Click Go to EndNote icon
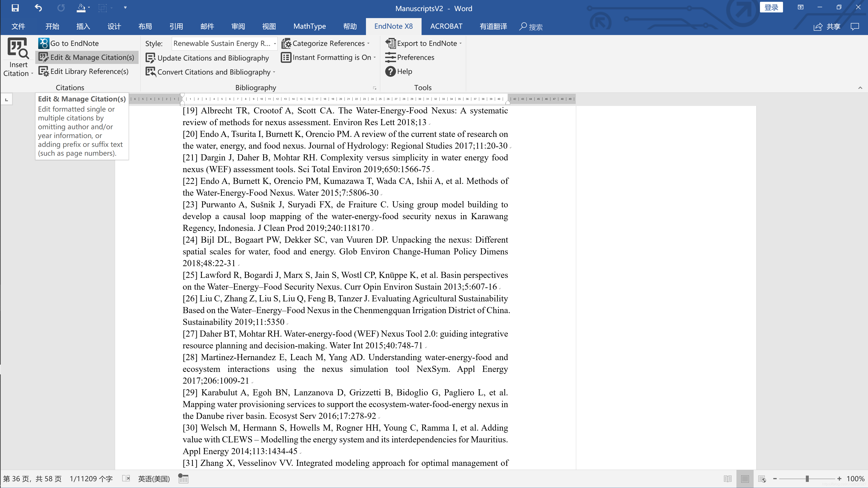The image size is (868, 488). coord(43,43)
